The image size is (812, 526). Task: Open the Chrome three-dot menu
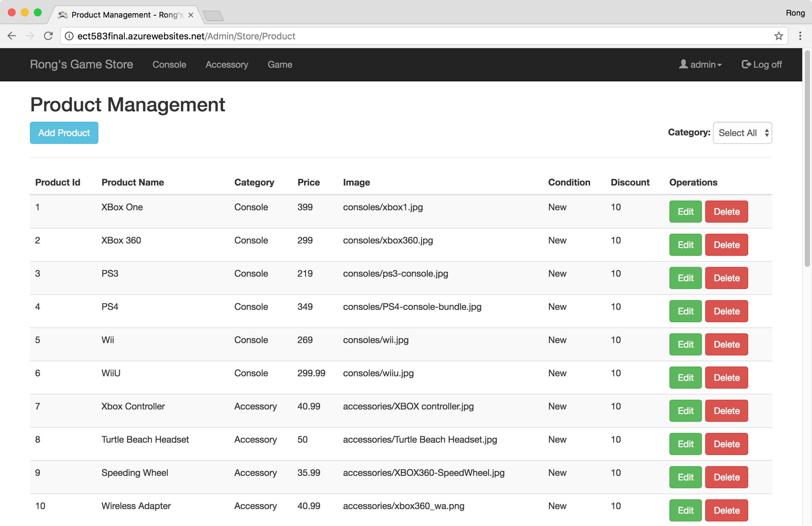800,36
